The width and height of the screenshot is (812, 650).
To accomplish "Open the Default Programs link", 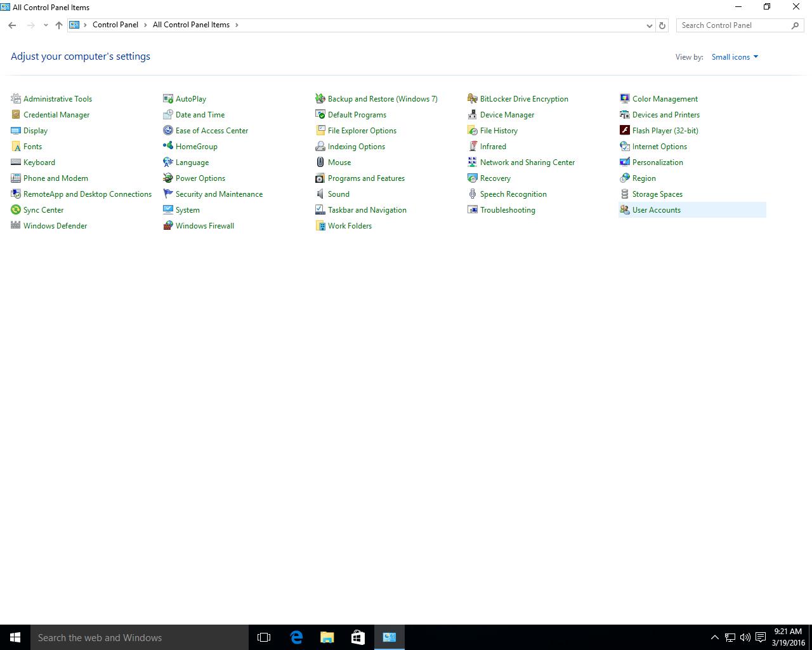I will 357,115.
